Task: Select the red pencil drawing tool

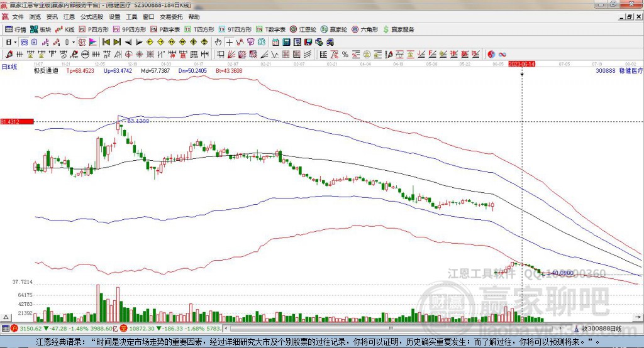Action: click(x=9, y=54)
